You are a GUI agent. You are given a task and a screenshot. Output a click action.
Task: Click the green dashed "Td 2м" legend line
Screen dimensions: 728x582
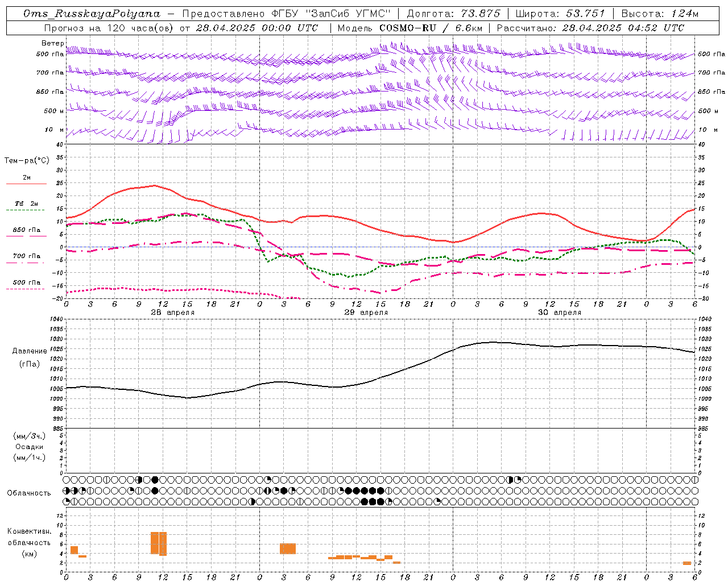25,210
